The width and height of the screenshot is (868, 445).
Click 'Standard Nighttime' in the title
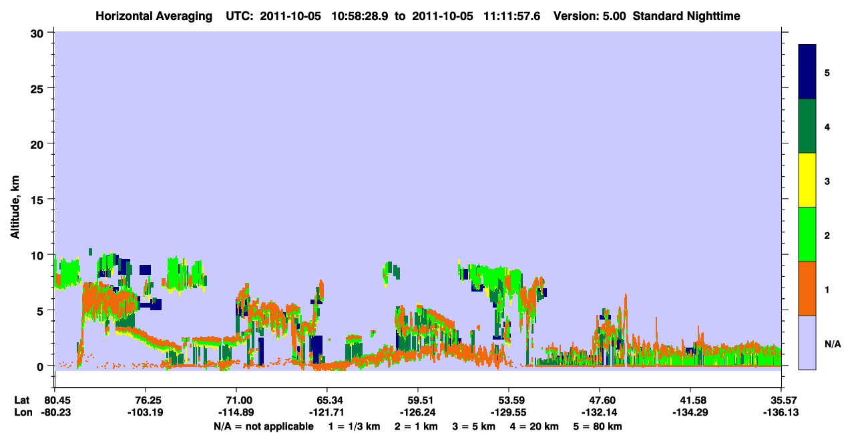click(x=686, y=16)
